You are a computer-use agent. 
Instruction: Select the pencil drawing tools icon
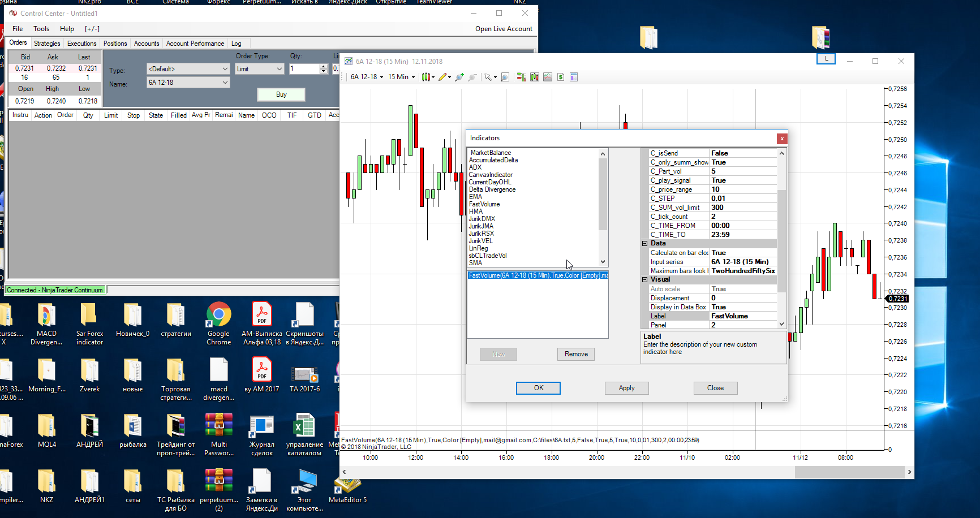442,77
